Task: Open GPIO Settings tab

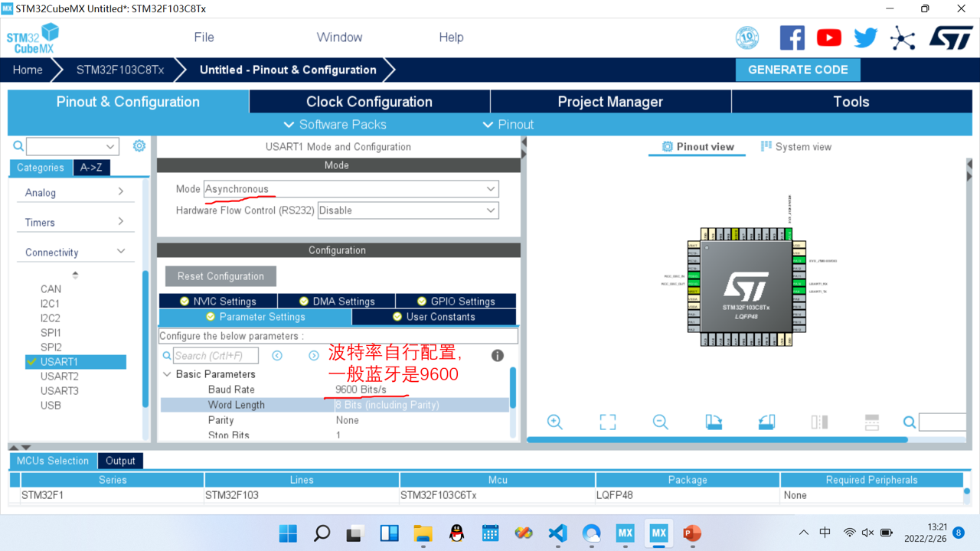Action: pos(456,301)
